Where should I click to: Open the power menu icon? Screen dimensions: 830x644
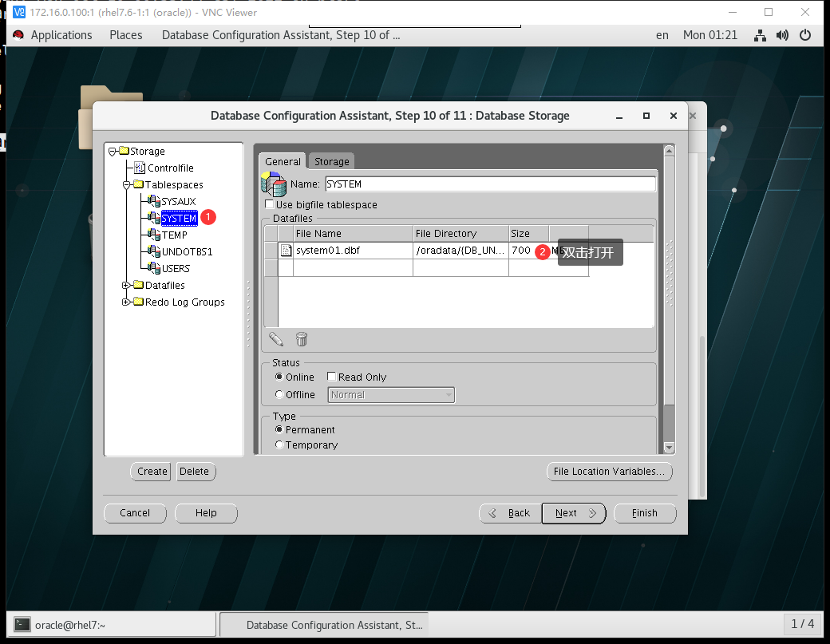point(805,35)
